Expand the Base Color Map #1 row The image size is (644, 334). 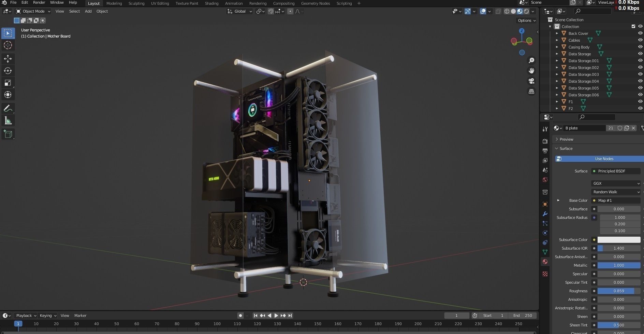[x=558, y=200]
